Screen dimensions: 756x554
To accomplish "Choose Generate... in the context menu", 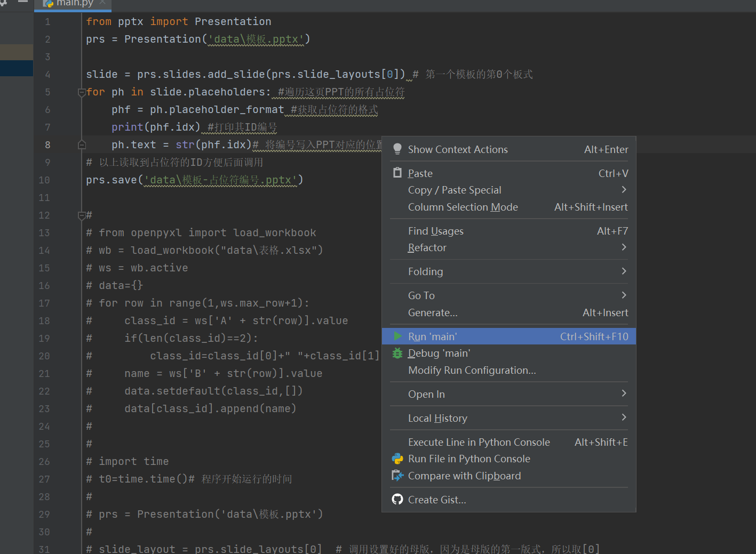I will (x=433, y=312).
